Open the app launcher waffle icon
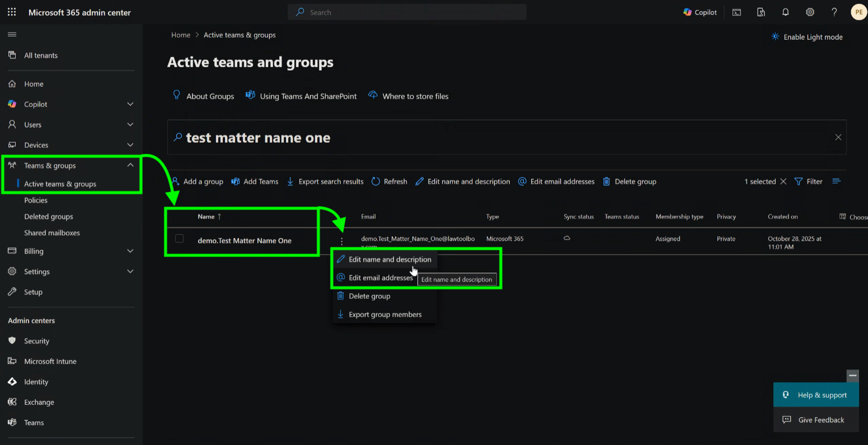This screenshot has height=445, width=868. tap(12, 12)
